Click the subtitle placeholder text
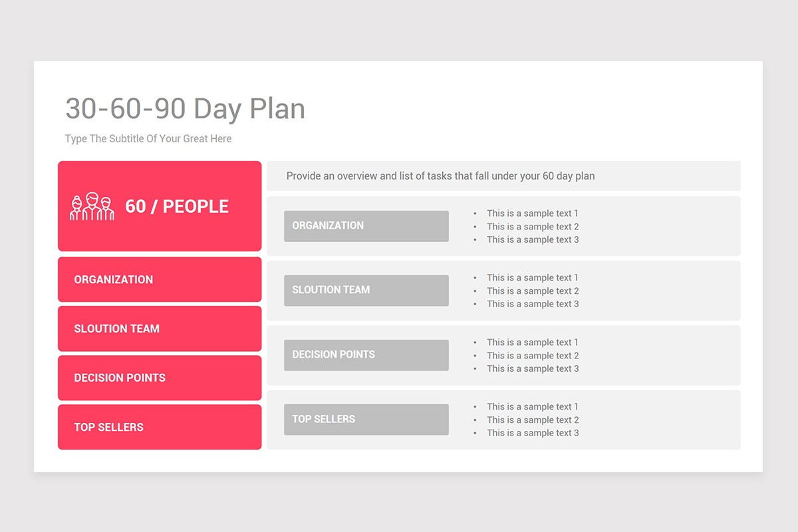Viewport: 798px width, 532px height. click(148, 139)
